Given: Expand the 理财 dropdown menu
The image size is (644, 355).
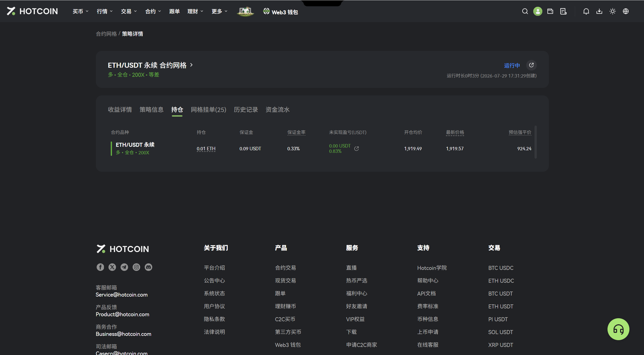Looking at the screenshot, I should [x=195, y=11].
